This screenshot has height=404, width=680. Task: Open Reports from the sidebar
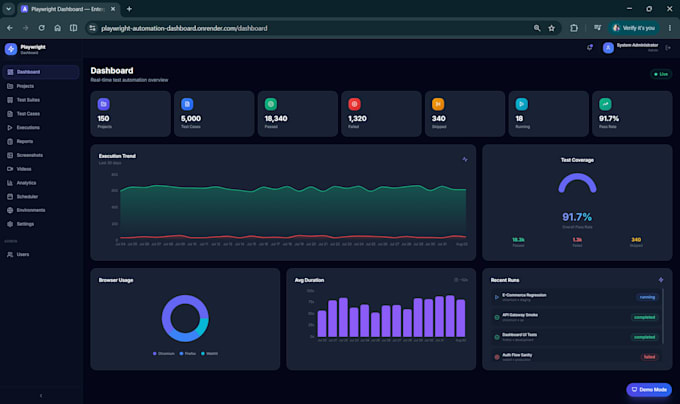pos(41,141)
